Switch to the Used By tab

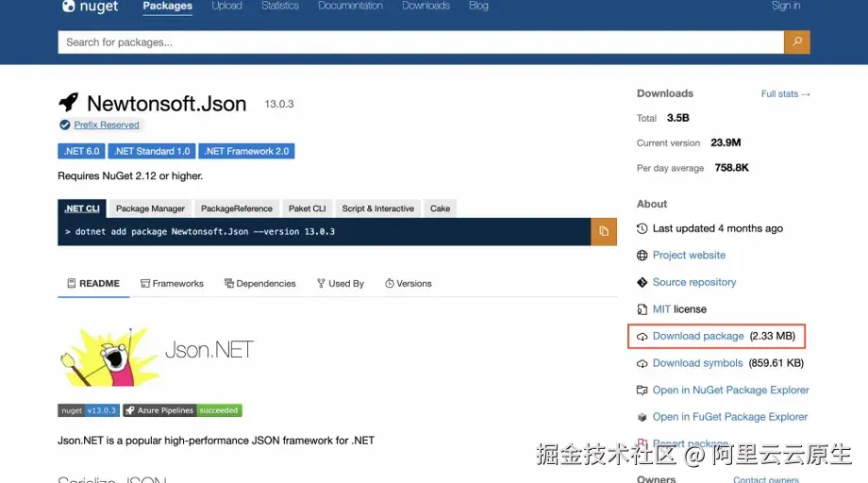[x=341, y=284]
